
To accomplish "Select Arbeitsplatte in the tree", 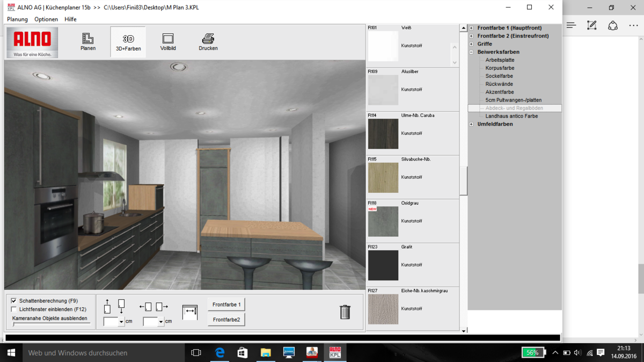I will pos(500,60).
